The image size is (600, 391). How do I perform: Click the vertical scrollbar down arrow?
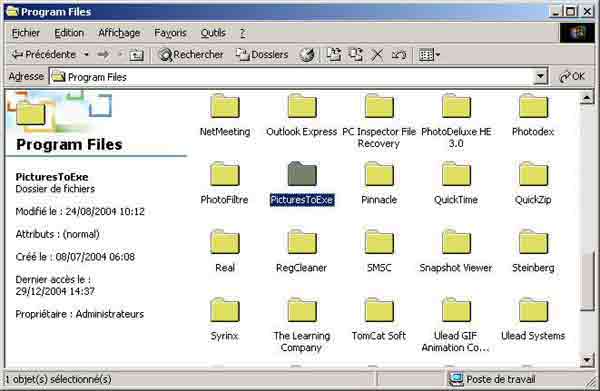587,360
